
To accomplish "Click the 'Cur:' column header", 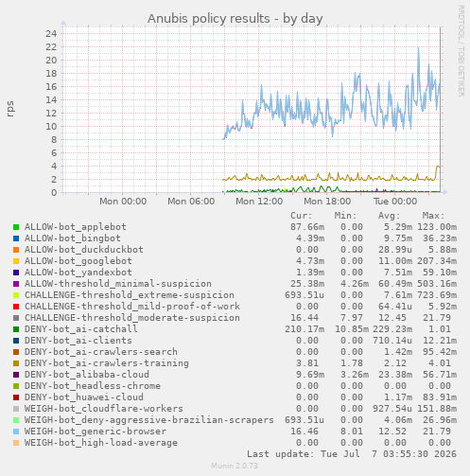I will [302, 216].
